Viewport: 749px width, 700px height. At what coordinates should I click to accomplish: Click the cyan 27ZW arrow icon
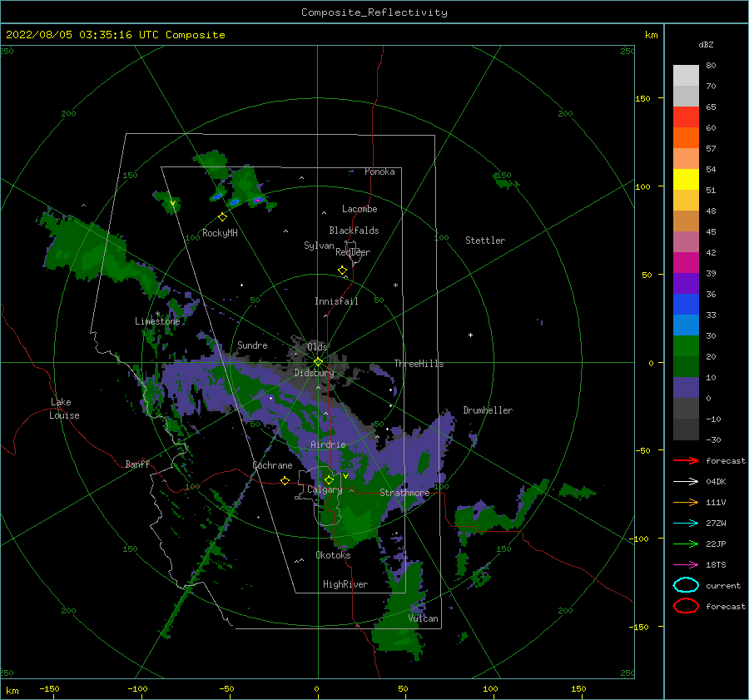pos(686,524)
